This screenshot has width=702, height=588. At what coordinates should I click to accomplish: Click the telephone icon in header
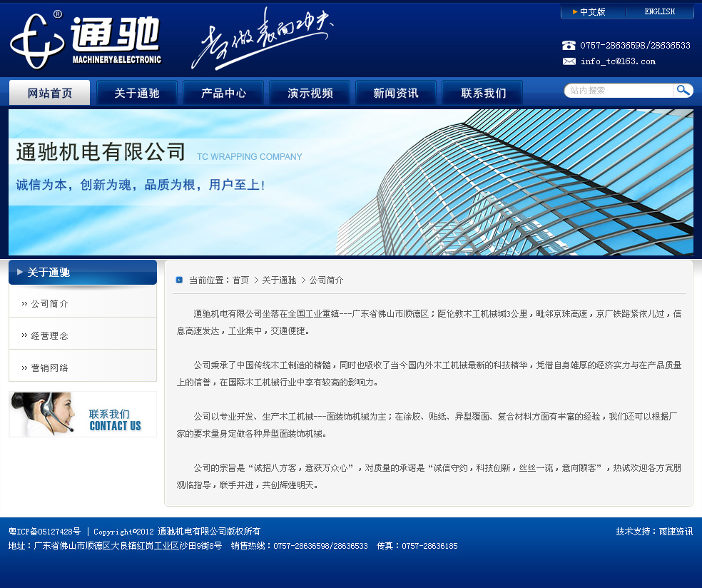point(569,46)
